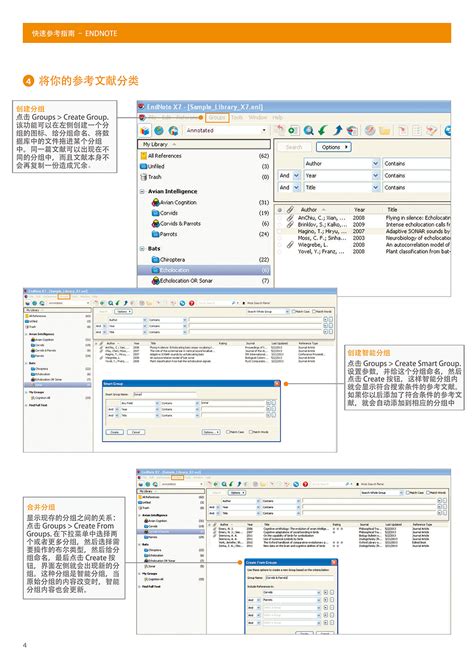Click Open Link icon in top window toolbar
This screenshot has width=474, height=670.
coord(370,130)
